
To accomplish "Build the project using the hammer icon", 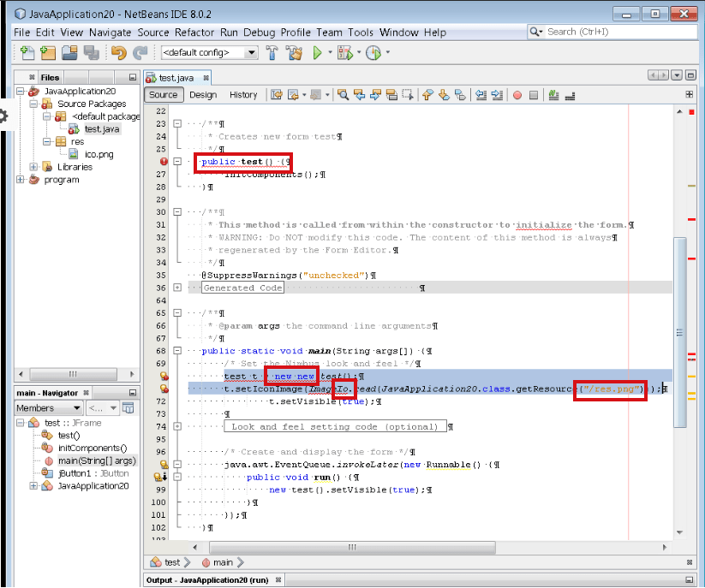I will point(272,52).
